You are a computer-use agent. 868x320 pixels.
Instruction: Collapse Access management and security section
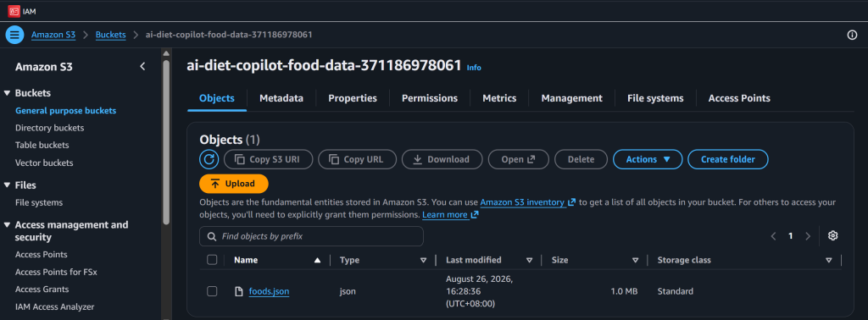pyautogui.click(x=7, y=225)
